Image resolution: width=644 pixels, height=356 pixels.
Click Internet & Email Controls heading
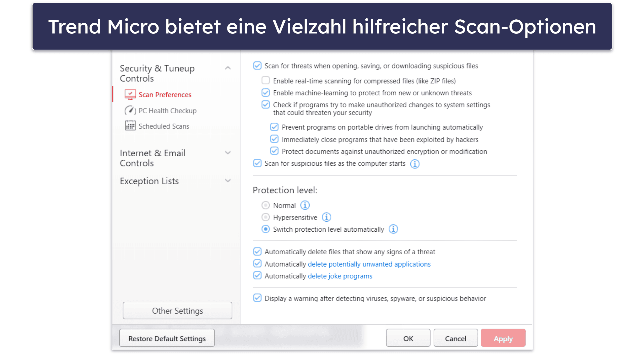tap(153, 158)
